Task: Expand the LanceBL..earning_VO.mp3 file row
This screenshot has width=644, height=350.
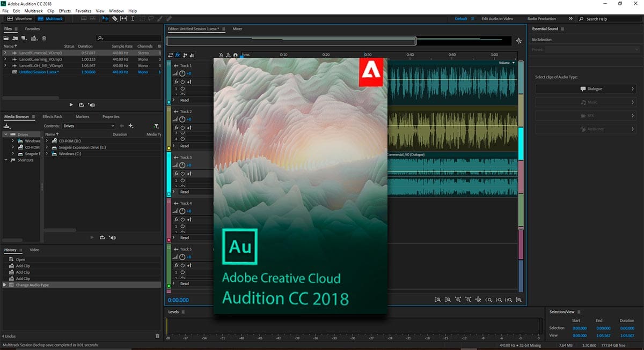Action: [x=5, y=59]
